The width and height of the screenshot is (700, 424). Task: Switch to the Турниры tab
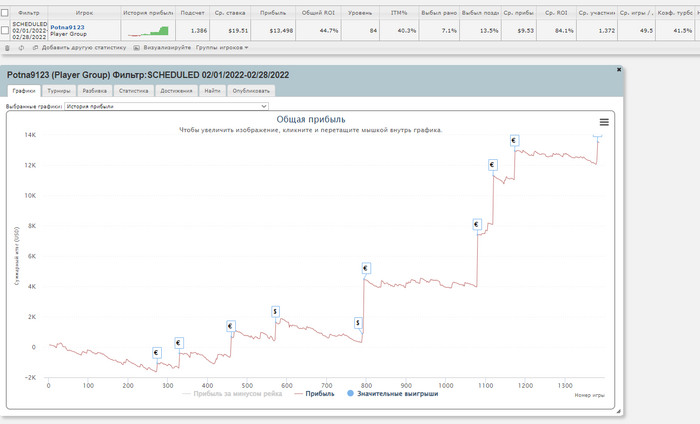tap(59, 91)
